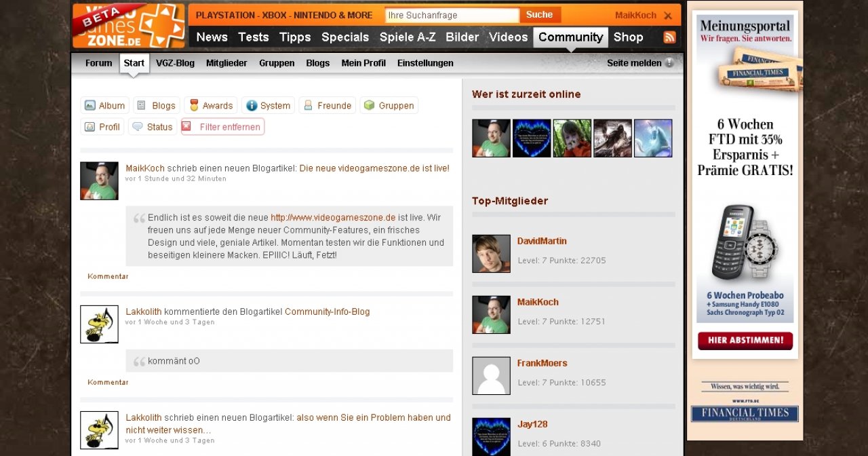The height and width of the screenshot is (456, 868).
Task: Filter activity by Blogs
Action: (x=156, y=105)
